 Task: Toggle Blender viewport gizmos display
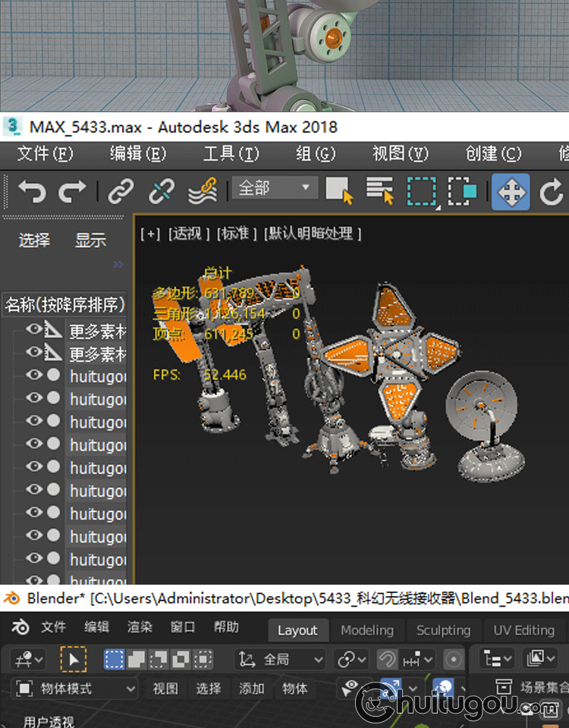(x=391, y=687)
